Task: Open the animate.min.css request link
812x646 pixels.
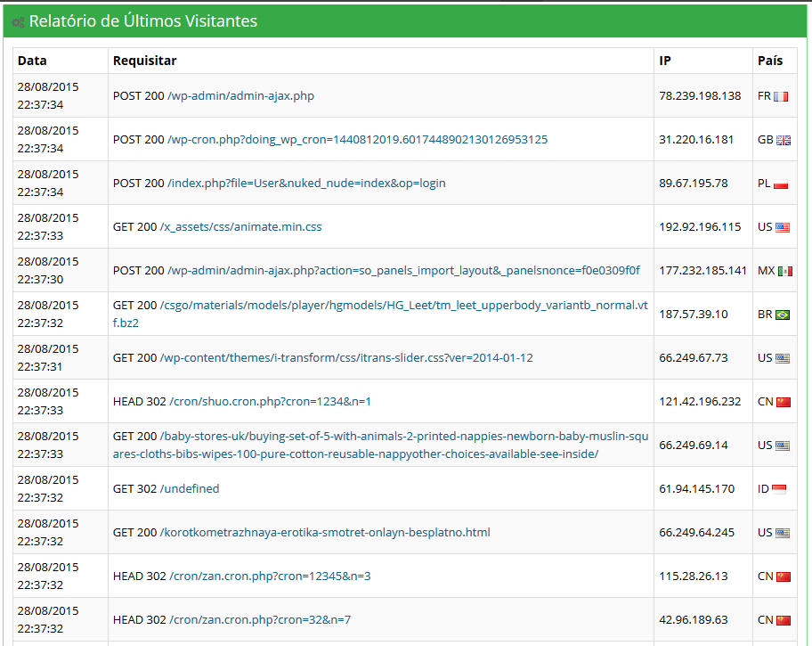Action: (x=240, y=226)
